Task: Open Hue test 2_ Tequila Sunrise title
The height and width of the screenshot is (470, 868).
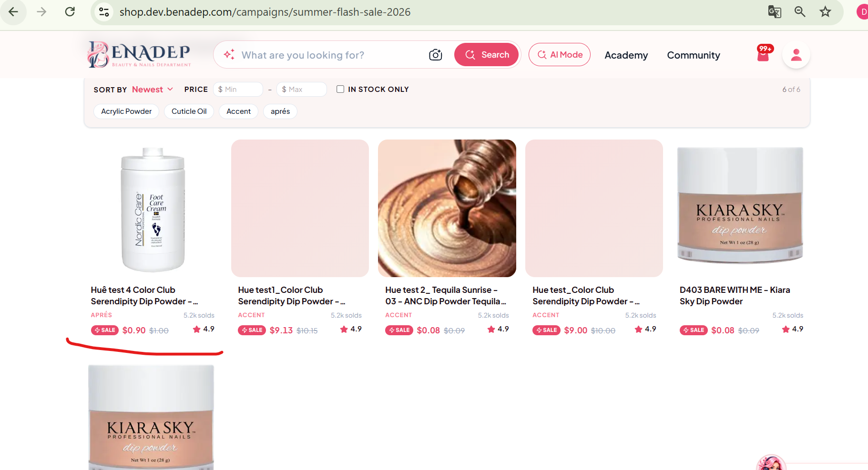Action: 446,296
